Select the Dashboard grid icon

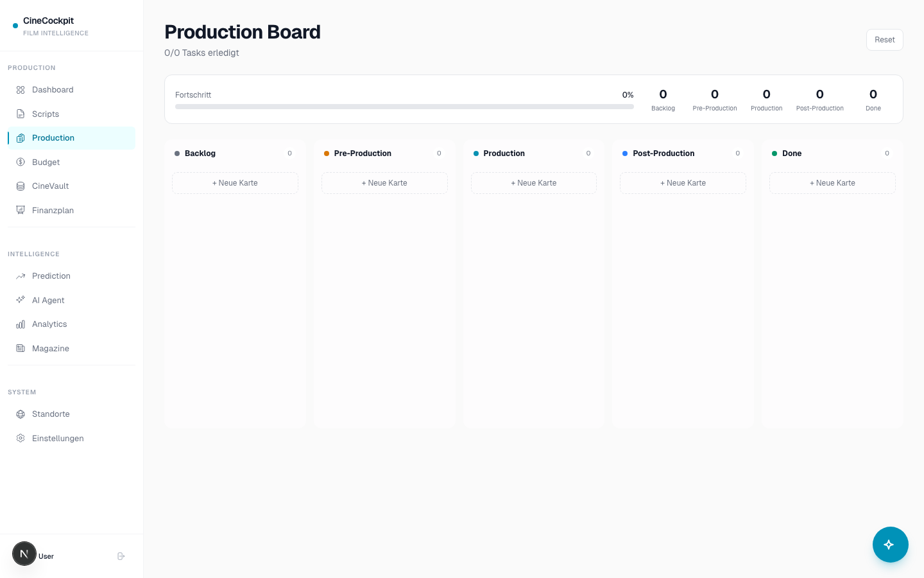(x=20, y=90)
